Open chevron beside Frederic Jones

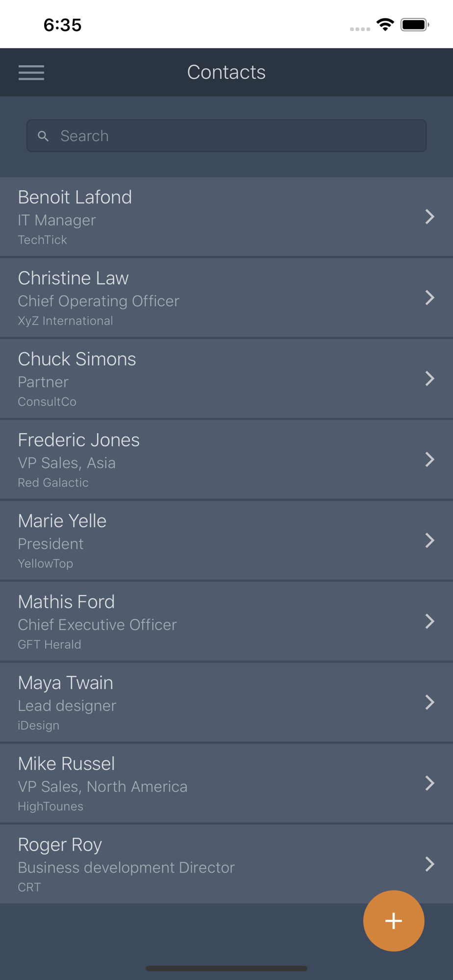coord(430,459)
